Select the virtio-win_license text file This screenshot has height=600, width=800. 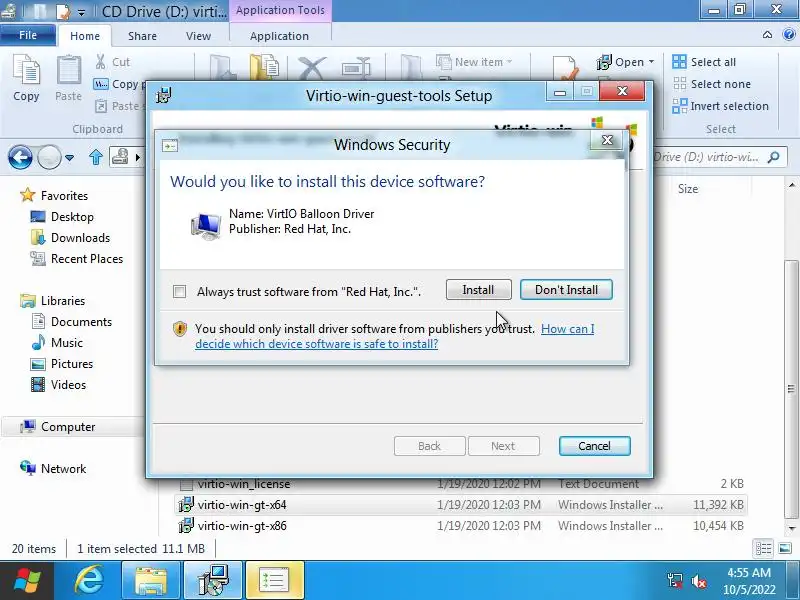(461, 483)
